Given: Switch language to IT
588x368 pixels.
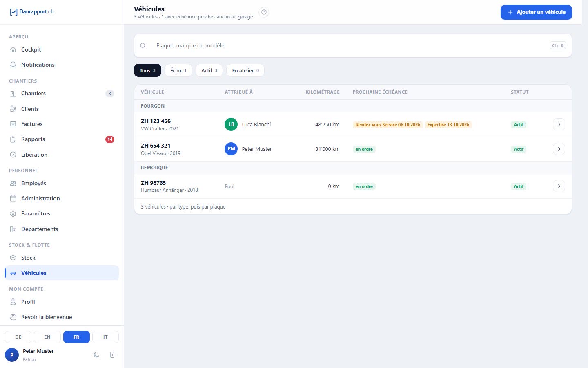Looking at the screenshot, I should 105,337.
